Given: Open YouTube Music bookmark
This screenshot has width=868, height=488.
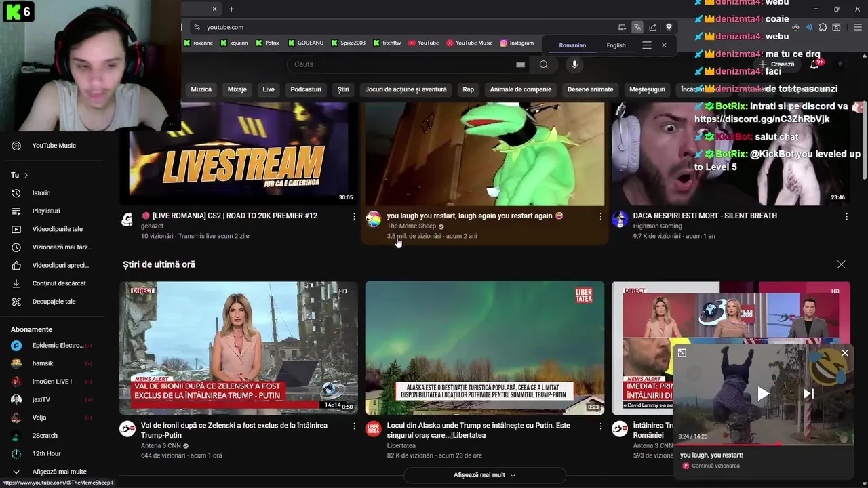Looking at the screenshot, I should pyautogui.click(x=469, y=43).
